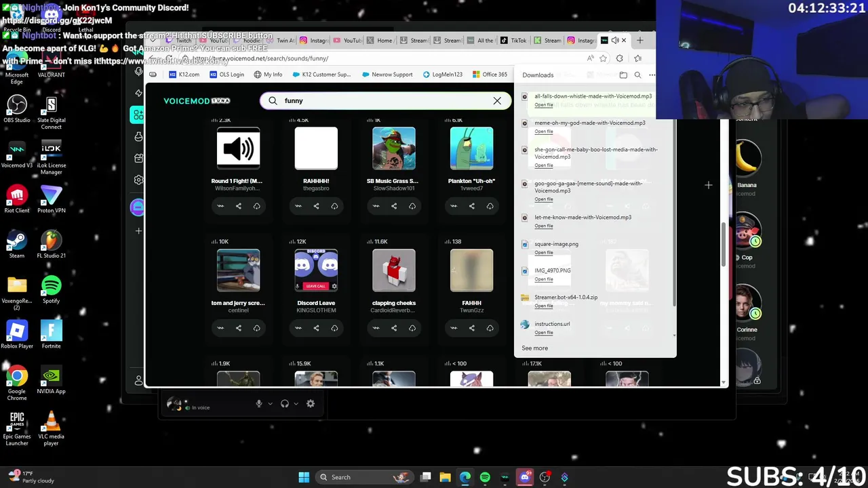Add RAHHHH! sound to Voicemod
The height and width of the screenshot is (488, 868).
pyautogui.click(x=298, y=206)
